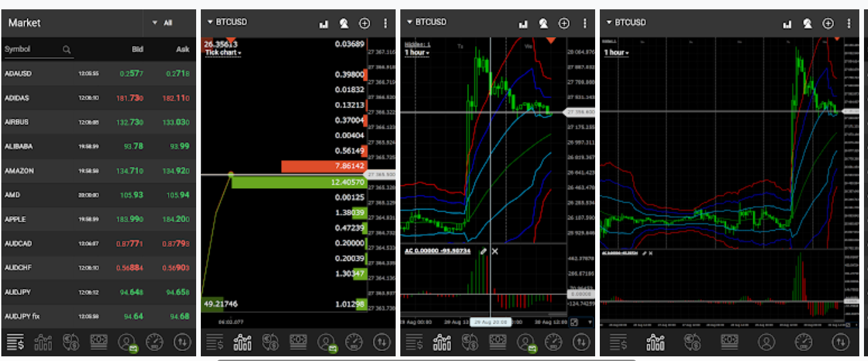This screenshot has height=361, width=868.
Task: Open Tick chart timeframe dropdown
Action: [224, 52]
